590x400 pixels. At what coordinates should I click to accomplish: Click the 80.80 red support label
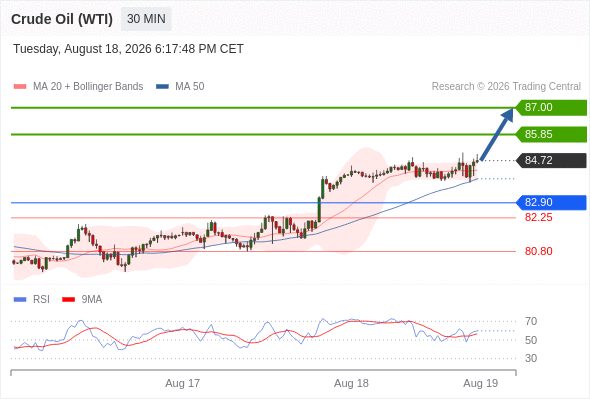tap(538, 251)
